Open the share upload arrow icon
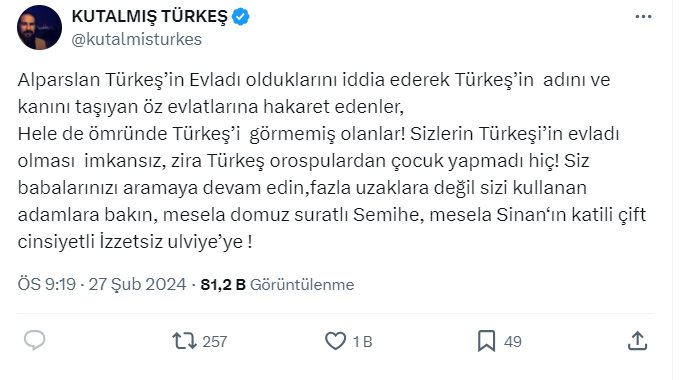689x380 pixels. (x=638, y=341)
